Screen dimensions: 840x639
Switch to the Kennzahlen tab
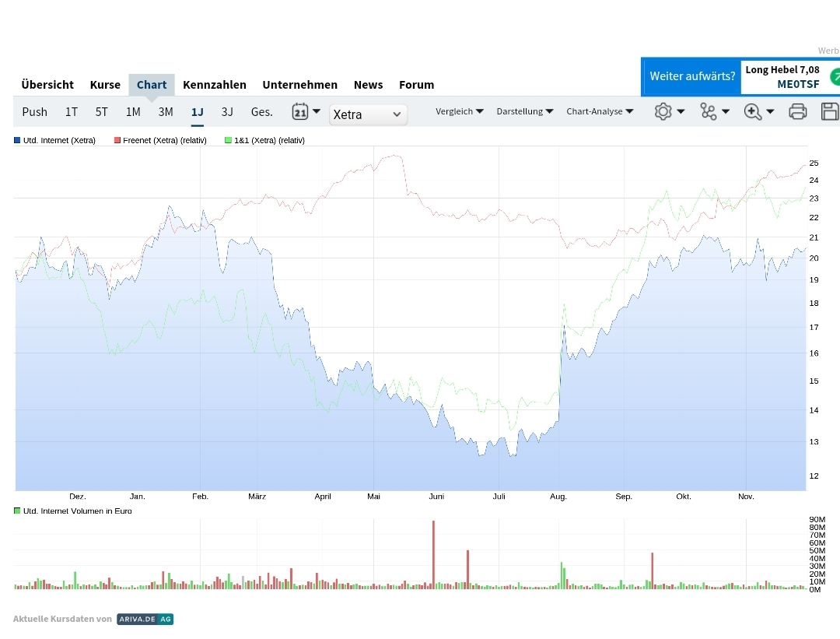215,85
